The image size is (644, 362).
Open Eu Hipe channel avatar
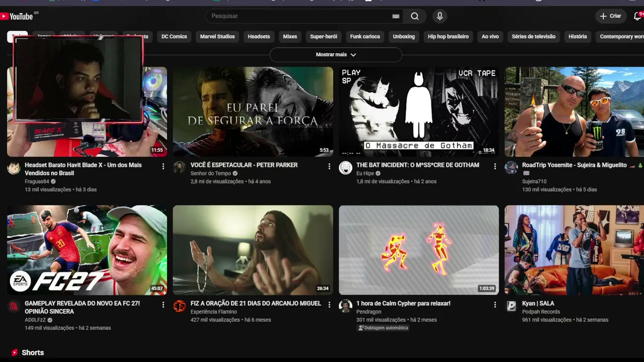tap(346, 168)
